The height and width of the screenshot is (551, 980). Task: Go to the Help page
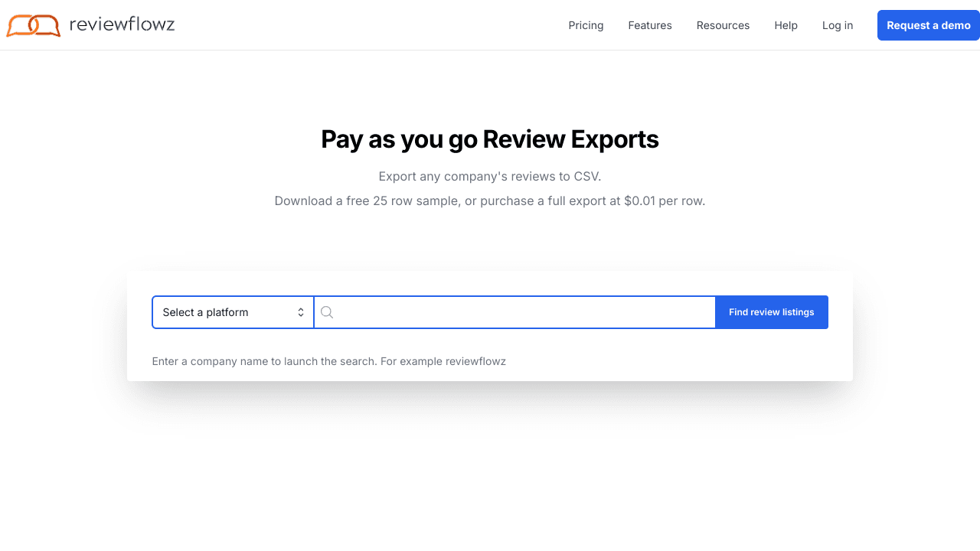(x=786, y=25)
